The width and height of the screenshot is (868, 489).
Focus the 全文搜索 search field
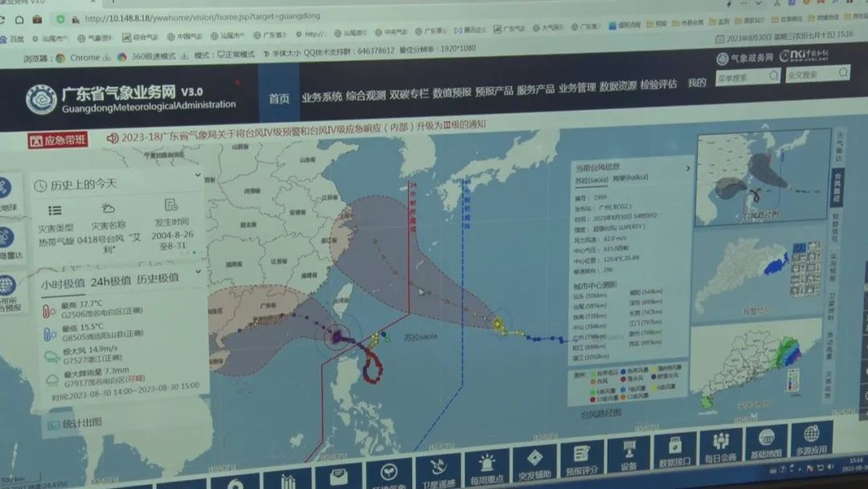tap(817, 74)
